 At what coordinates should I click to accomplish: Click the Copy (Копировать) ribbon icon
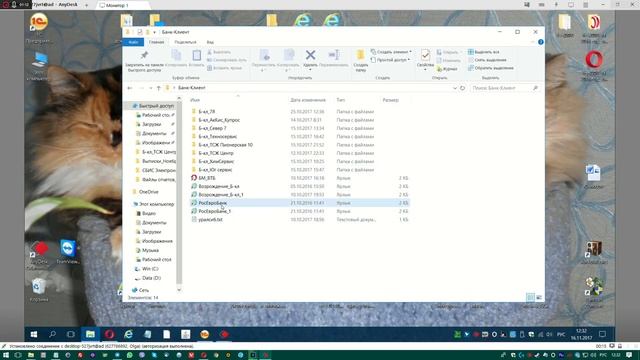pyautogui.click(x=176, y=55)
